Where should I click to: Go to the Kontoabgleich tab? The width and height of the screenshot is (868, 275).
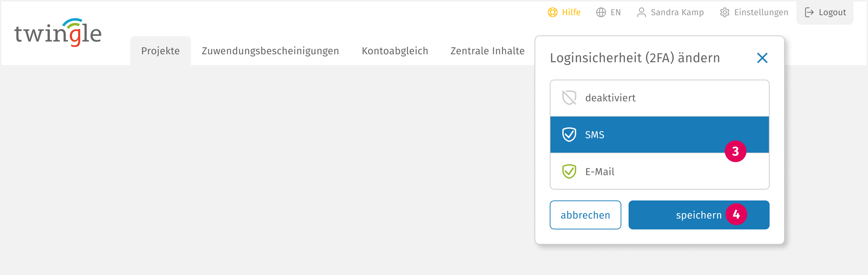pos(395,51)
